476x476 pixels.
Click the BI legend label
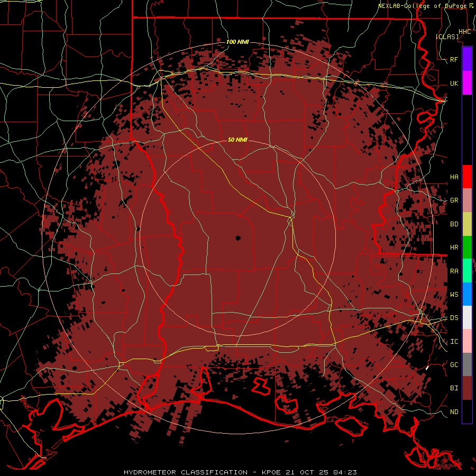454,388
